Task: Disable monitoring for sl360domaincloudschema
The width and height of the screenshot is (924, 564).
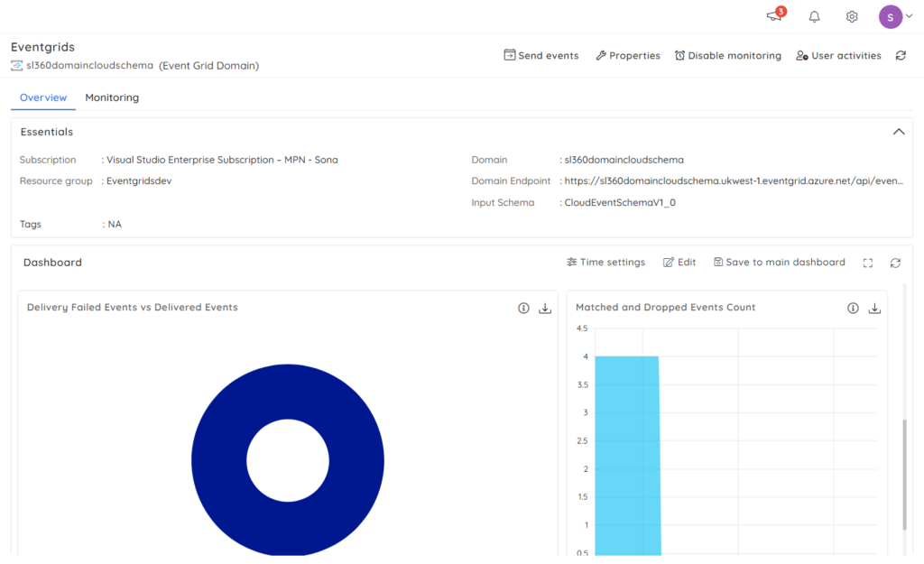Action: (727, 55)
